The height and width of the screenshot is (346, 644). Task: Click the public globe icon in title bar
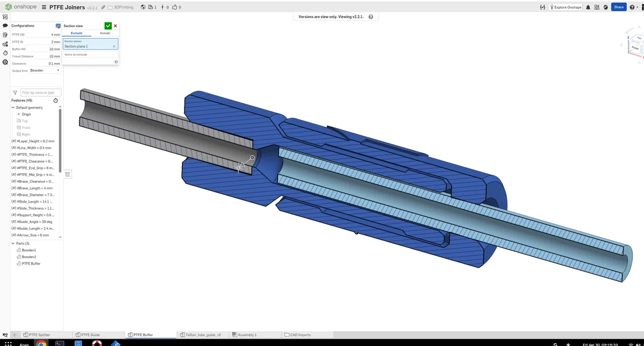(143, 7)
